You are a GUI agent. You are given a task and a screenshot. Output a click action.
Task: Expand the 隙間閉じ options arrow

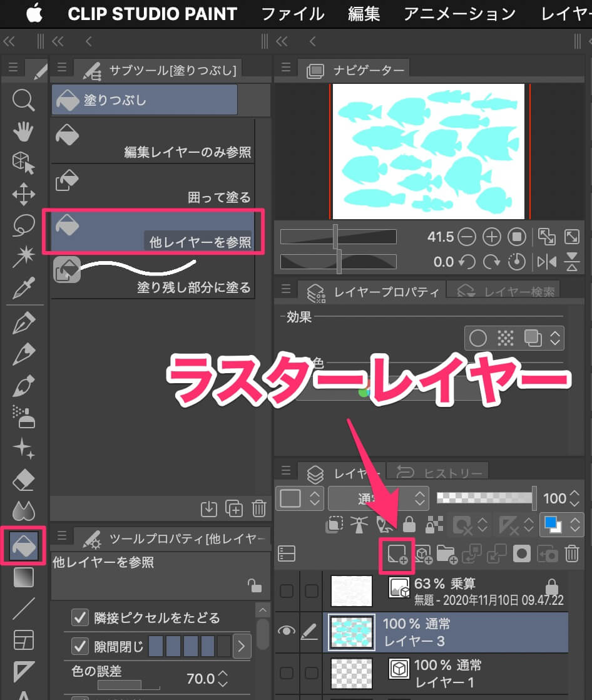pyautogui.click(x=242, y=646)
